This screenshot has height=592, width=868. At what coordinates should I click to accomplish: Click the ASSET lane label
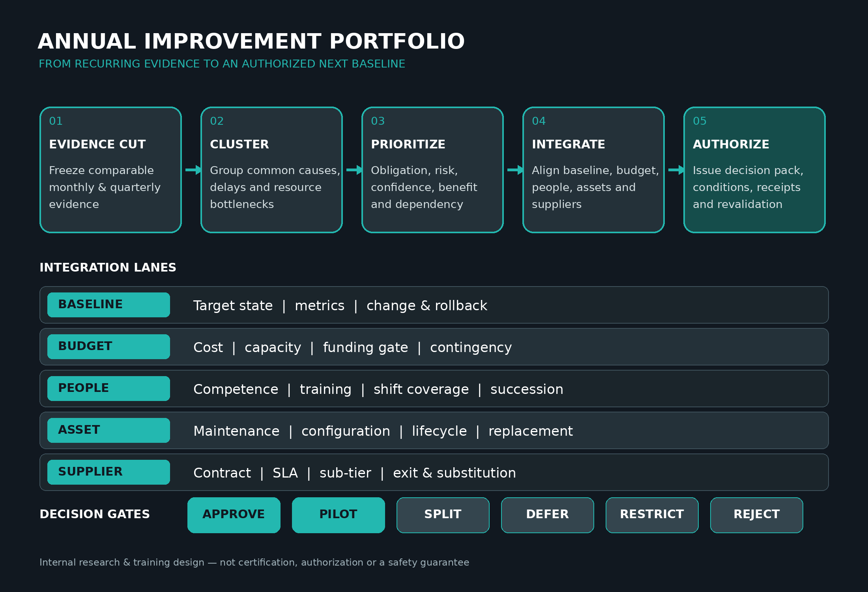pyautogui.click(x=108, y=430)
